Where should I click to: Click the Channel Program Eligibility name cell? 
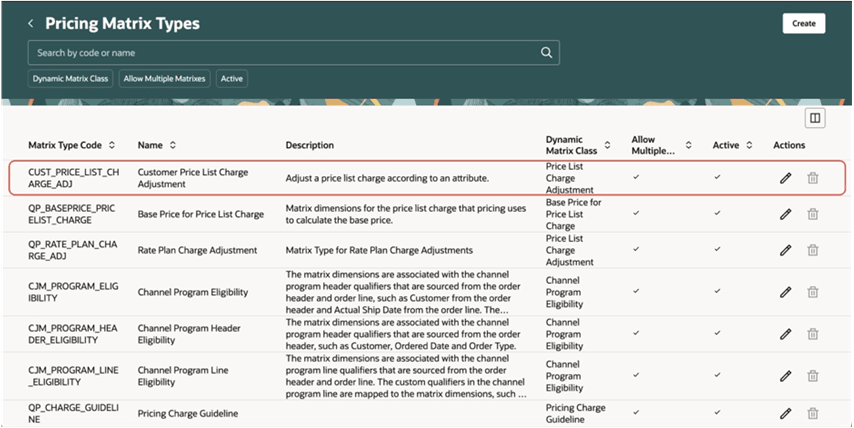coord(193,292)
